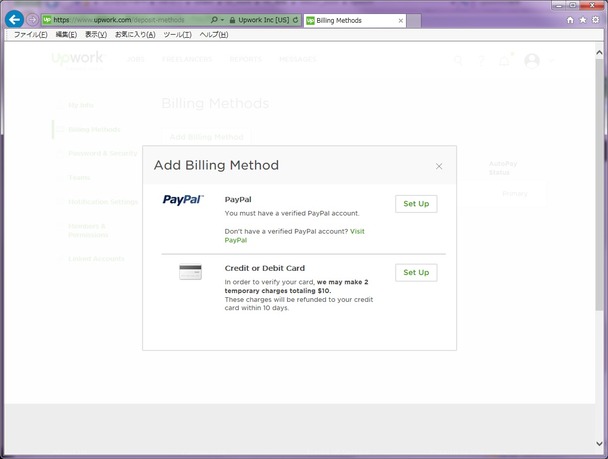Open the faded JOBS nav item
This screenshot has height=459, width=608.
pyautogui.click(x=136, y=59)
